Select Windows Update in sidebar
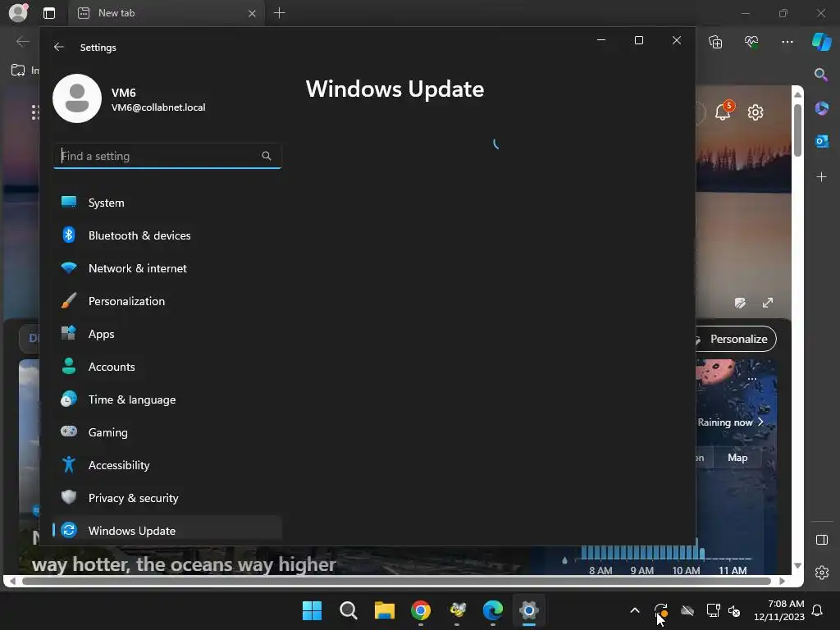Image resolution: width=840 pixels, height=630 pixels. click(167, 531)
